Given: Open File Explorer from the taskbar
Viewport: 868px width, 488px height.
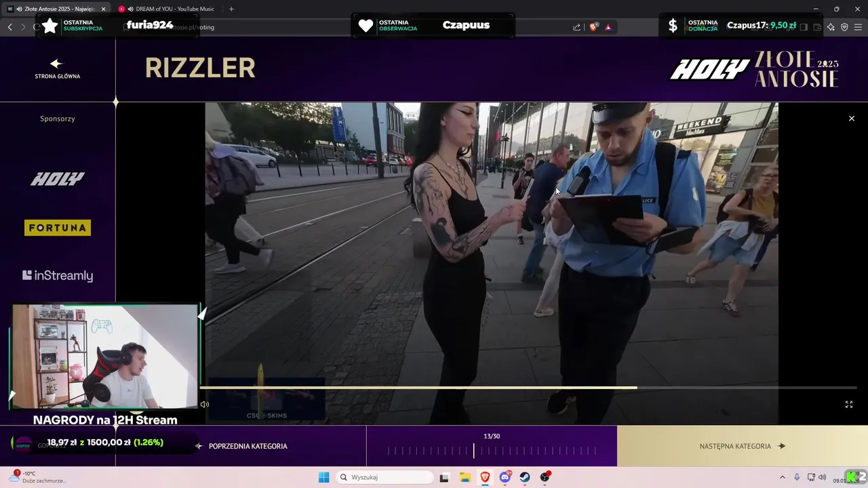Looking at the screenshot, I should [x=465, y=477].
